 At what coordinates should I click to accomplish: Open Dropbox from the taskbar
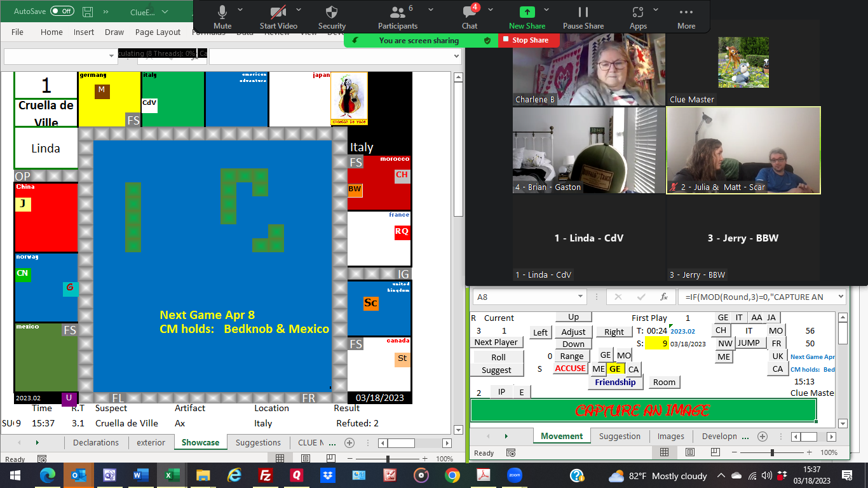[328, 475]
